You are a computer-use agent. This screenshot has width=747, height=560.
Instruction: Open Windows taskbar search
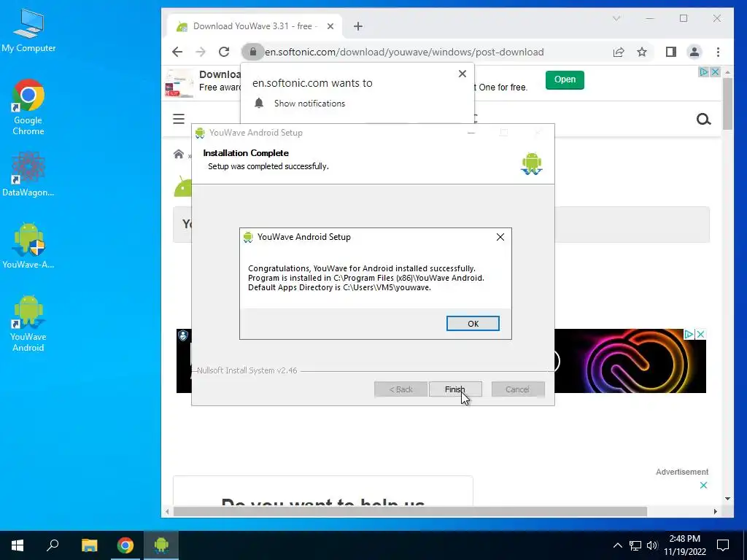53,545
